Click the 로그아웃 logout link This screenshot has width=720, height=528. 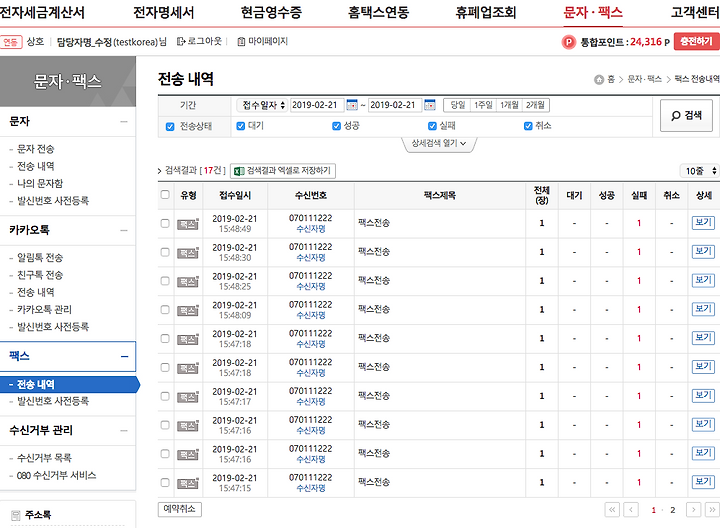point(199,41)
